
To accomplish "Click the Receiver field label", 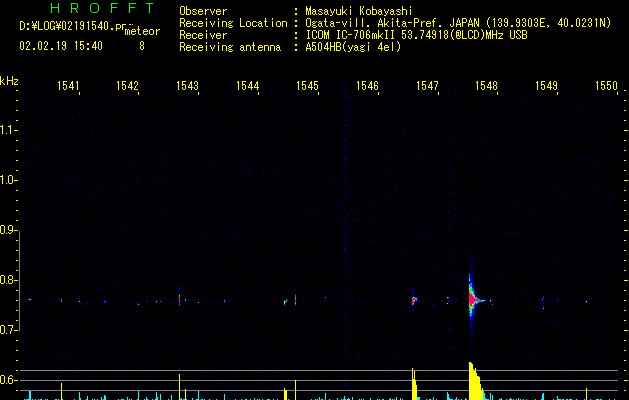I will point(203,35).
